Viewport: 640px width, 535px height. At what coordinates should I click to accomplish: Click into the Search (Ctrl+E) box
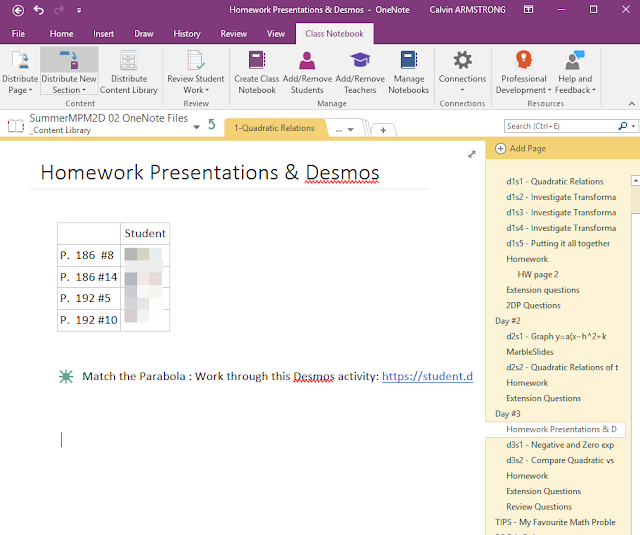pyautogui.click(x=559, y=126)
